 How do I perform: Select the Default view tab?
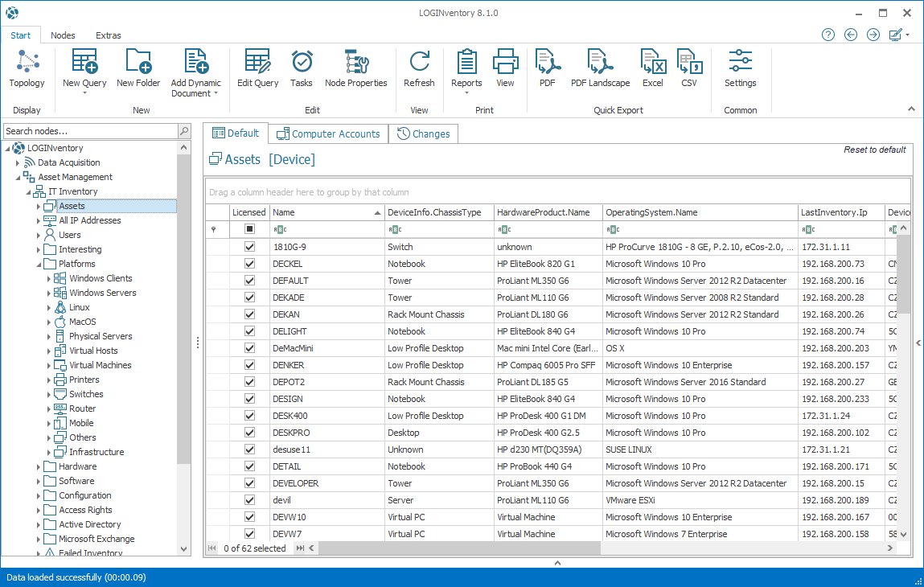[236, 133]
